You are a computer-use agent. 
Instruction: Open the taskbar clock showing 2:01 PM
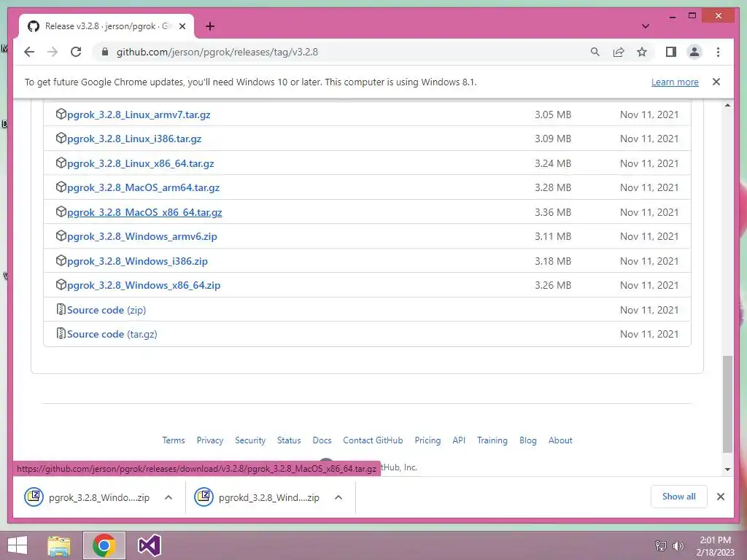pyautogui.click(x=716, y=545)
